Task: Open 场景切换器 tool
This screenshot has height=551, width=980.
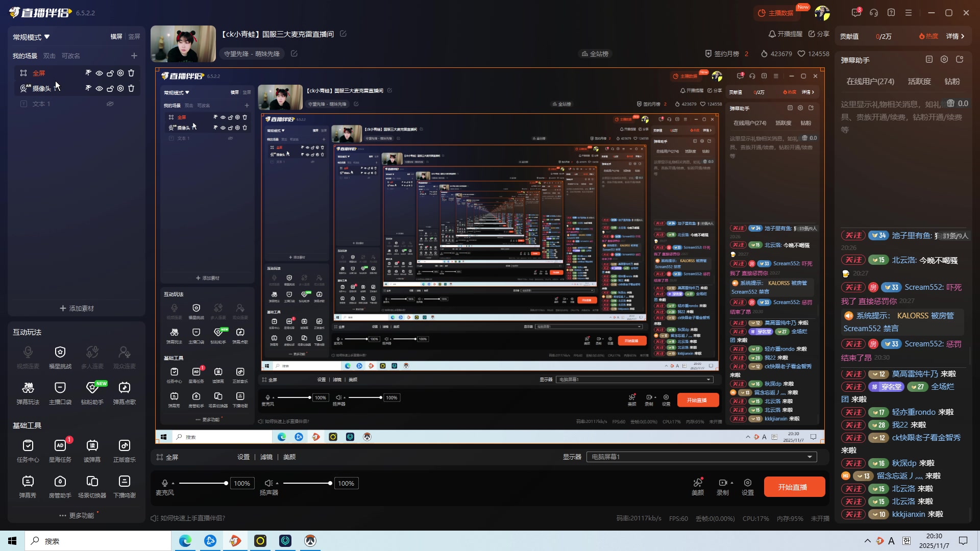Action: pos(92,482)
